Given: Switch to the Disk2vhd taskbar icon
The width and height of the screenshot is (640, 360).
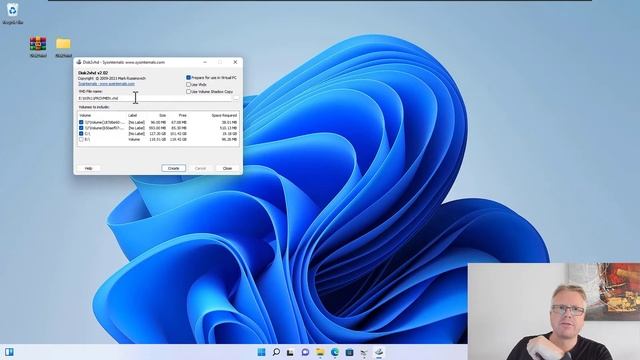Looking at the screenshot, I should coord(379,352).
